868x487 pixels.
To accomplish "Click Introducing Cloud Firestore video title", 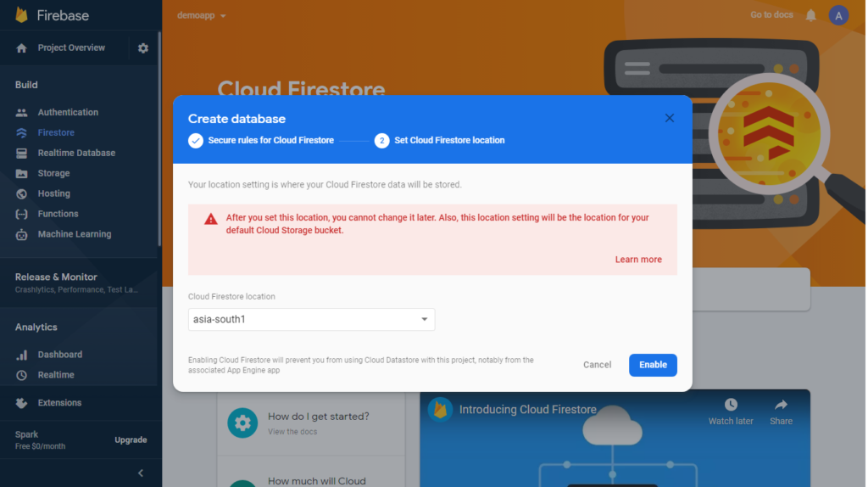I will tap(527, 410).
